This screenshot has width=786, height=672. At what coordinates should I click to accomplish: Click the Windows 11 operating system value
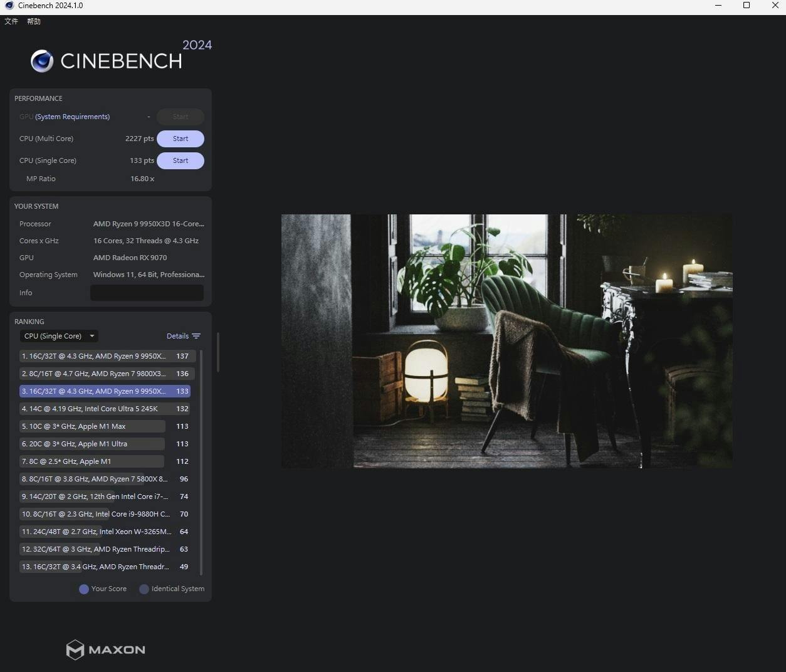click(149, 275)
